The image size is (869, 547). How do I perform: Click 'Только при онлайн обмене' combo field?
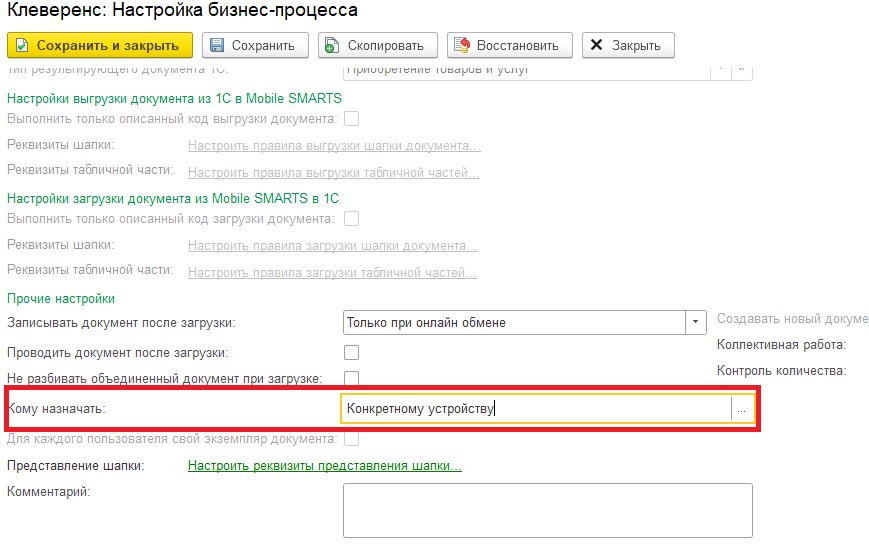pos(514,323)
